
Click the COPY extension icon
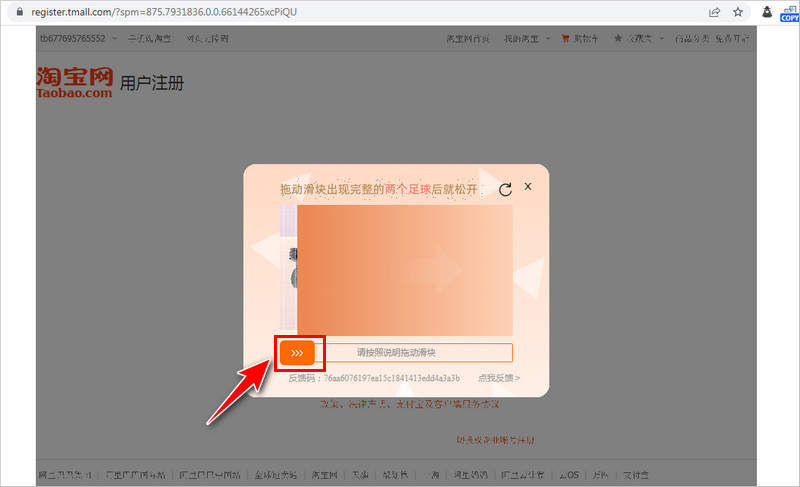pyautogui.click(x=789, y=12)
